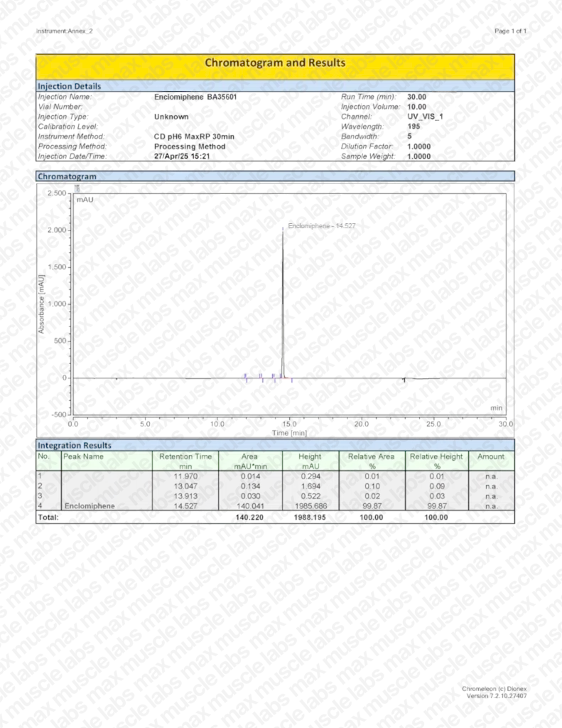
Task: Select the injection name Enclomiphene BA35601
Action: (197, 96)
